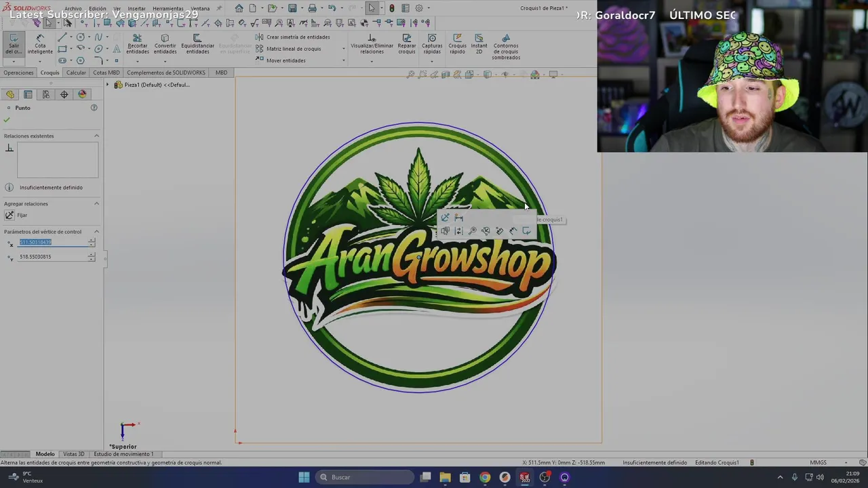Click the X coordinate field 511.50318439
Image resolution: width=868 pixels, height=488 pixels.
pos(53,242)
